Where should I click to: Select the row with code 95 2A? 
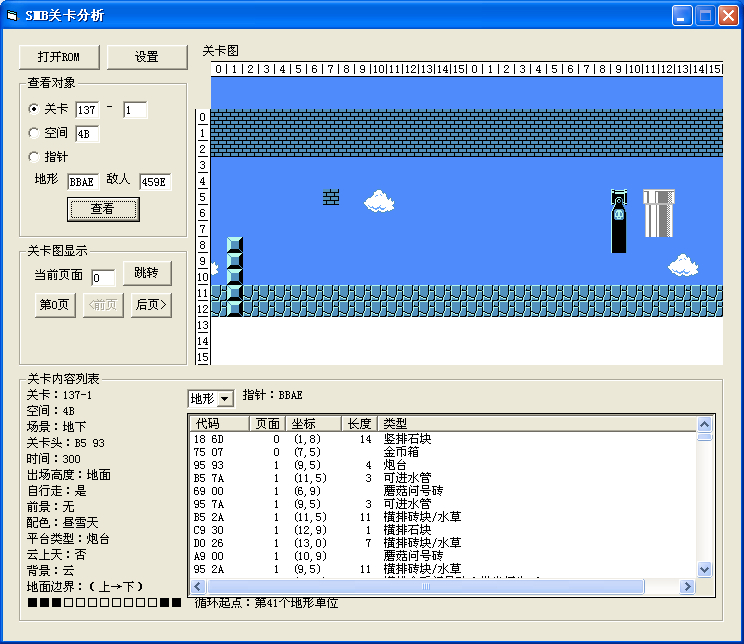443,569
